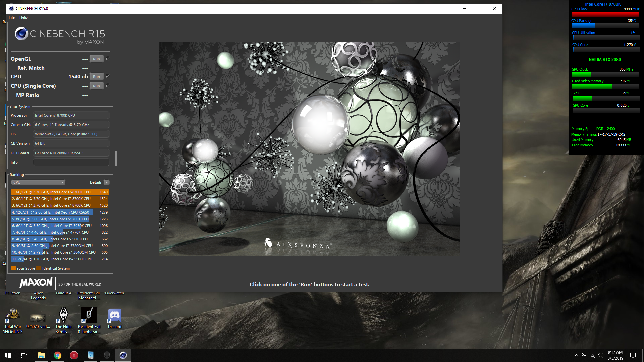Run the OpenGL benchmark
Image resolution: width=644 pixels, height=362 pixels.
pyautogui.click(x=96, y=59)
